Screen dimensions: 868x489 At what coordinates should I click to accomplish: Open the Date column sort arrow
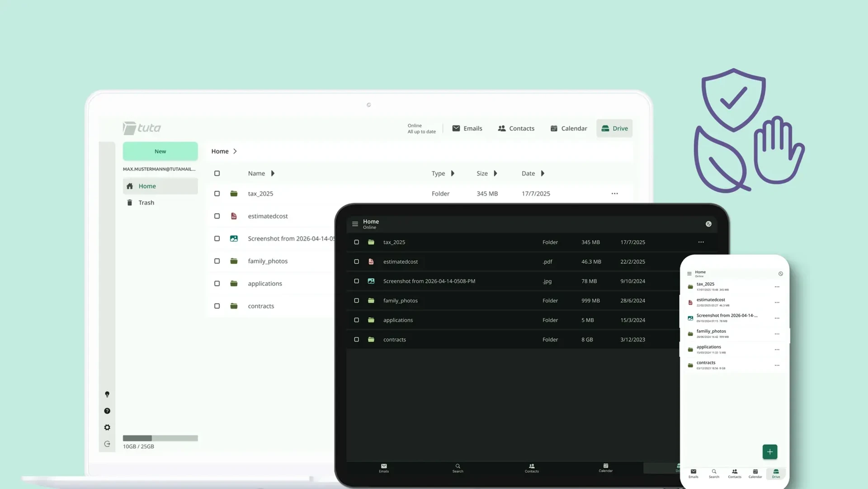[543, 173]
